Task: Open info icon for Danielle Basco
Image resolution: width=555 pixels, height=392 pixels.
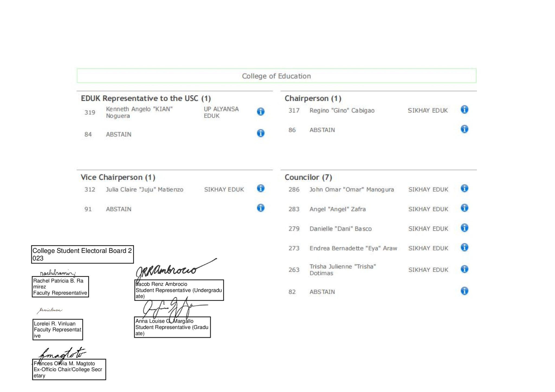Action: (464, 228)
